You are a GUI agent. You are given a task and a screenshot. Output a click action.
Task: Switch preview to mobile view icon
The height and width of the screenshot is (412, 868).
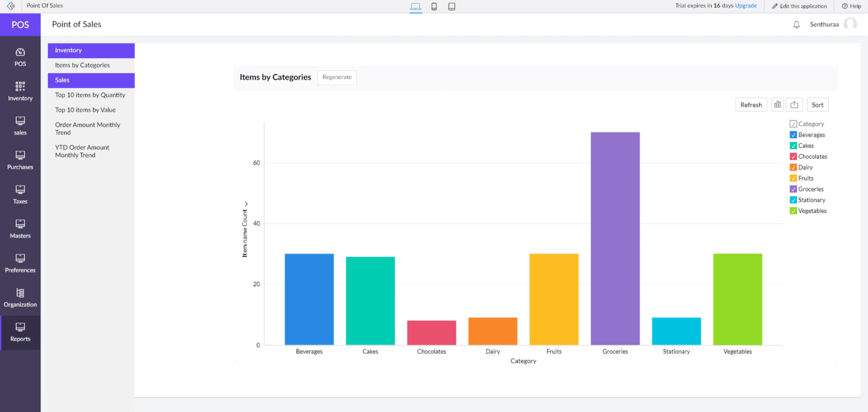pos(434,6)
